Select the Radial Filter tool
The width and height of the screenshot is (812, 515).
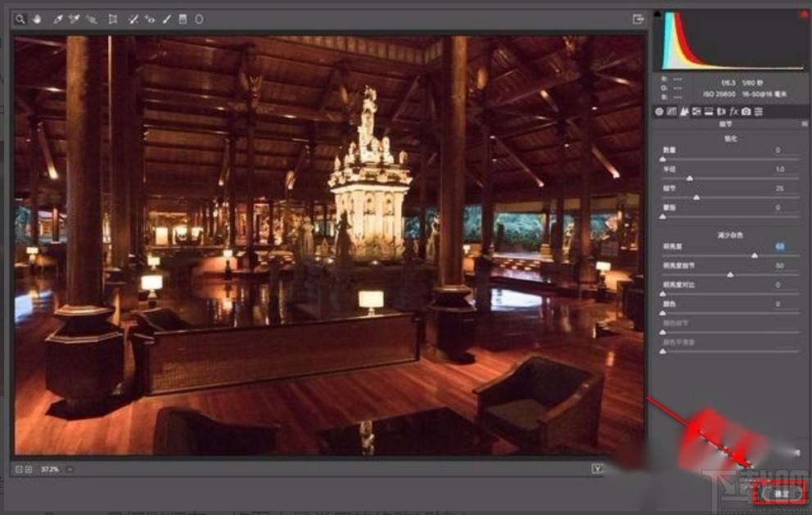199,18
